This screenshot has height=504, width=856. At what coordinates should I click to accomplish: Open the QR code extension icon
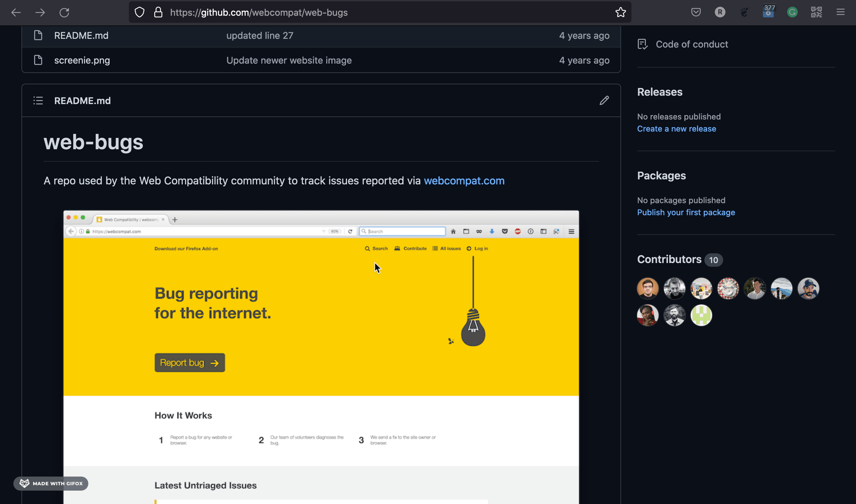coord(816,13)
